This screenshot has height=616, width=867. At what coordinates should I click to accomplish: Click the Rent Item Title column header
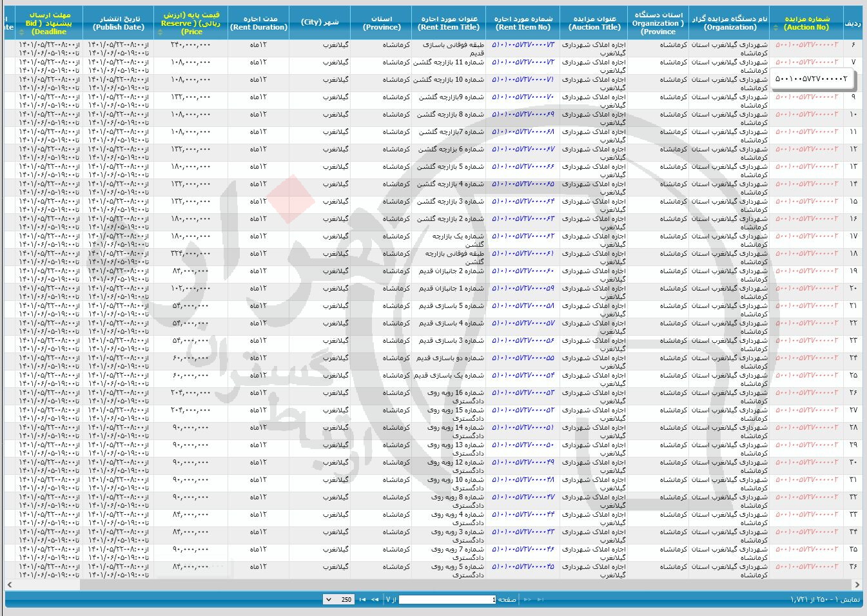pyautogui.click(x=448, y=23)
